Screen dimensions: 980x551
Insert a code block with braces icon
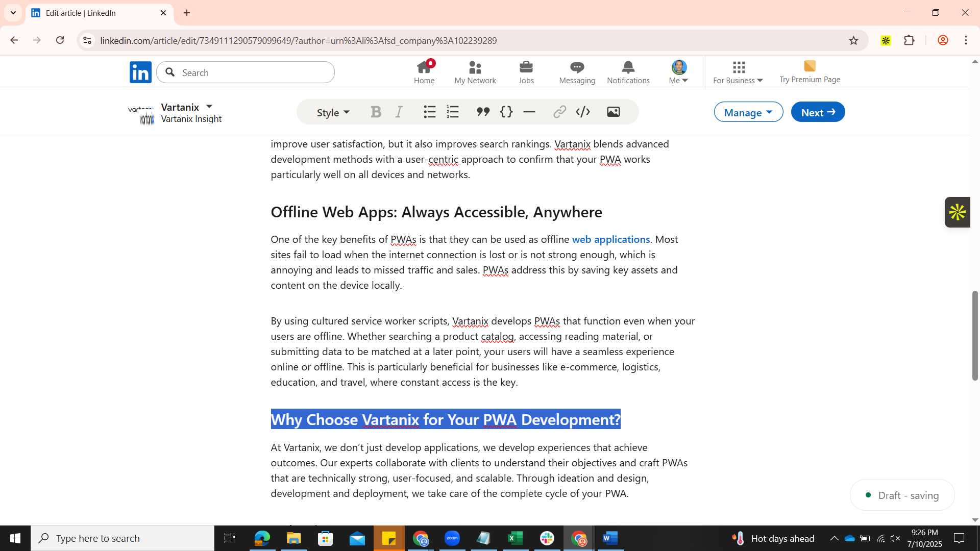coord(506,112)
